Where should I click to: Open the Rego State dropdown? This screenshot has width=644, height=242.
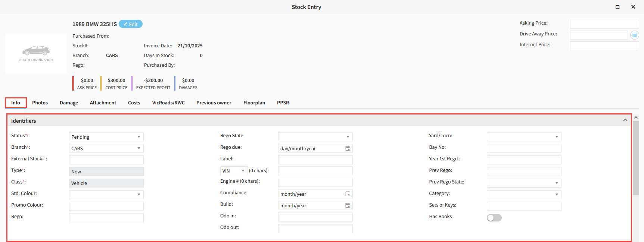coord(315,137)
